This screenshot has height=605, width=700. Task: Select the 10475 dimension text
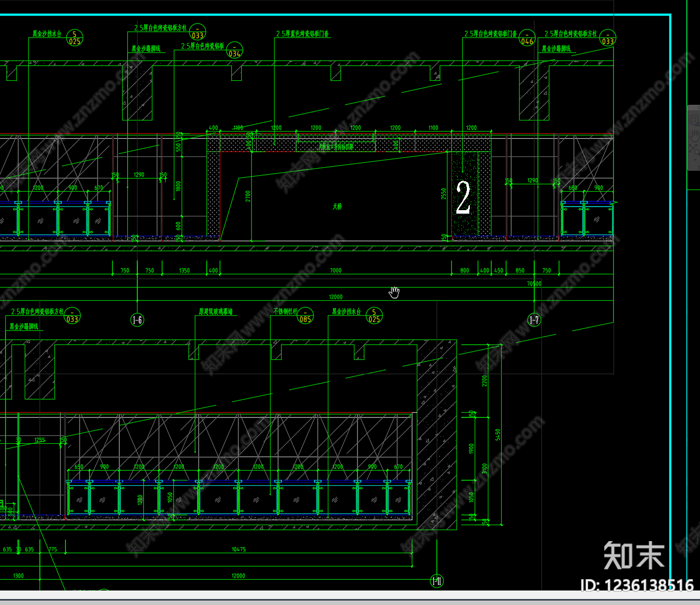point(239,550)
